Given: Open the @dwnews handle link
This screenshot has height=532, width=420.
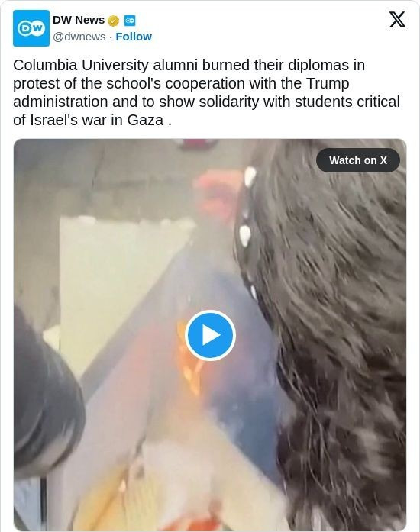Looking at the screenshot, I should pos(79,37).
